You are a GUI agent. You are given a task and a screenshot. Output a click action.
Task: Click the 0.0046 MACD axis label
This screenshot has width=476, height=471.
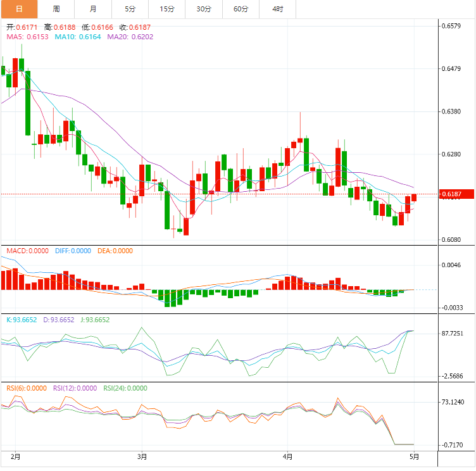pyautogui.click(x=451, y=265)
